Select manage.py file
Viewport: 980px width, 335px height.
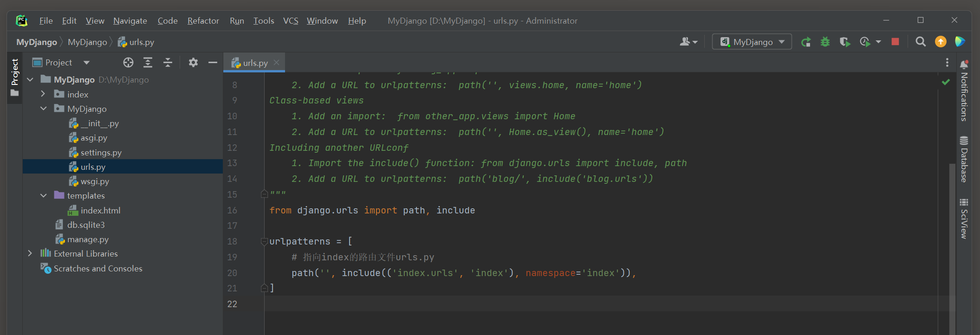coord(82,239)
